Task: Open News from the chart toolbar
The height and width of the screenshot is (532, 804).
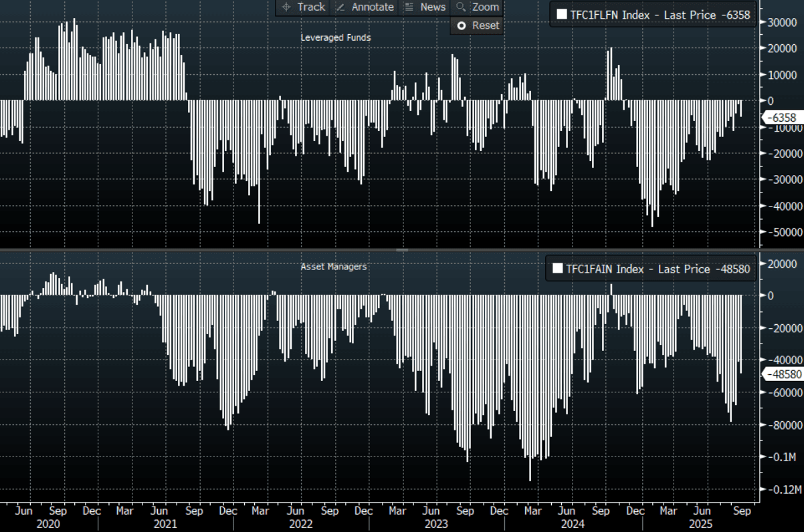Action: [433, 7]
